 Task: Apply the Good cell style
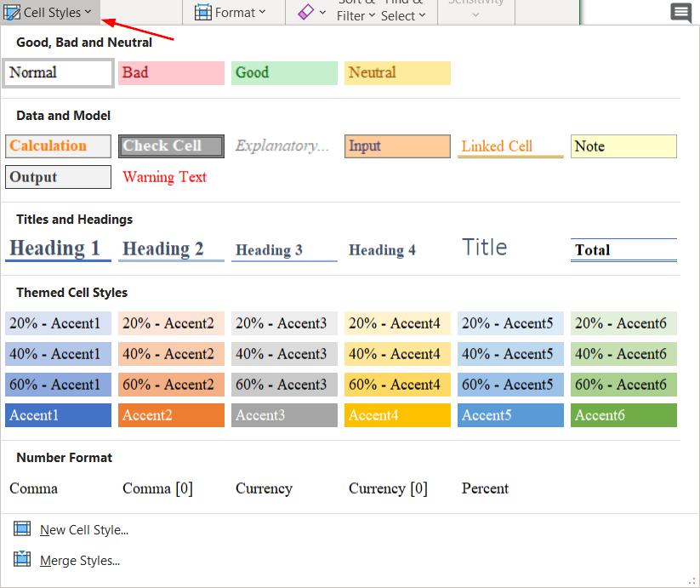point(284,73)
